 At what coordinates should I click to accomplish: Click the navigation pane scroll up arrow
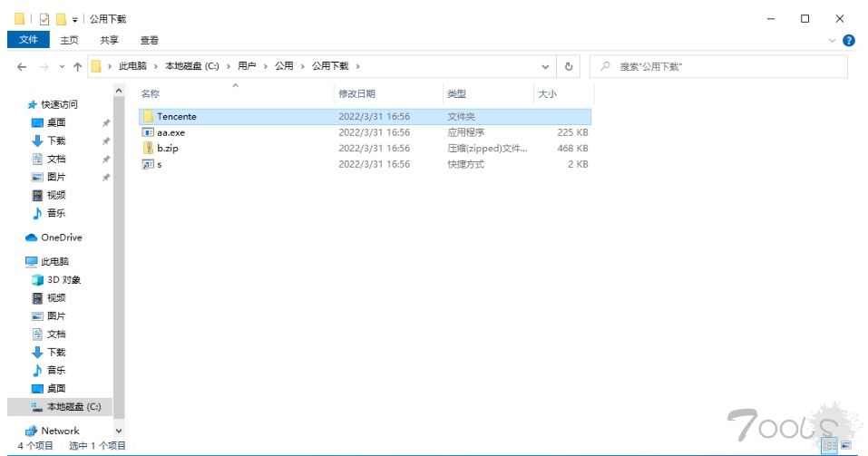[119, 90]
